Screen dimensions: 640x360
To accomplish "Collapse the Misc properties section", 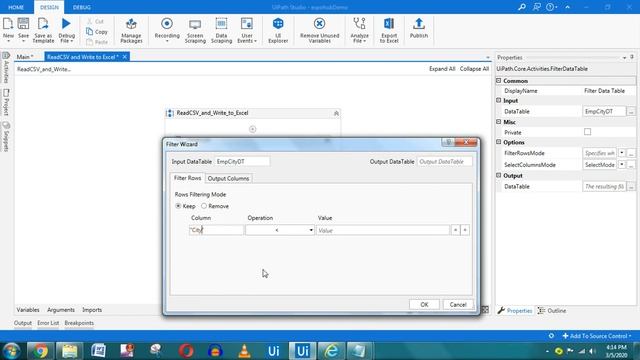I will tap(498, 122).
